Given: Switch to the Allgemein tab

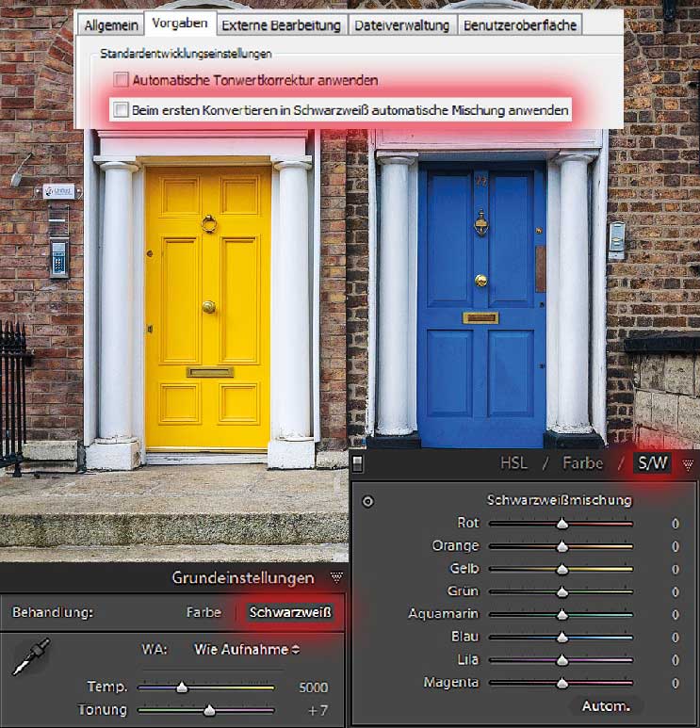Looking at the screenshot, I should pos(111,25).
